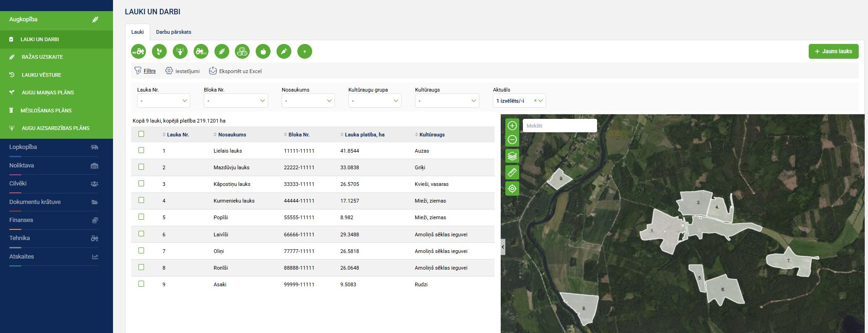This screenshot has height=333, width=868.
Task: Click the seeds sowing icon
Action: (x=159, y=51)
